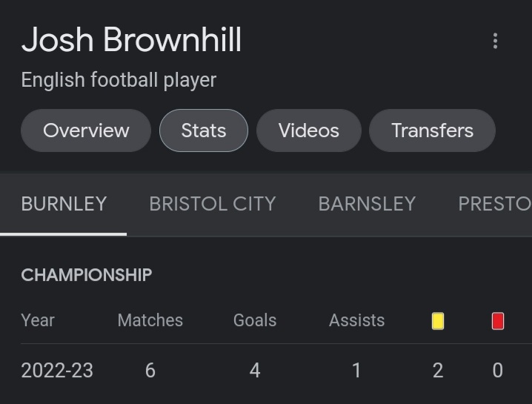The height and width of the screenshot is (404, 532).
Task: Click the yellow card column icon
Action: (438, 321)
